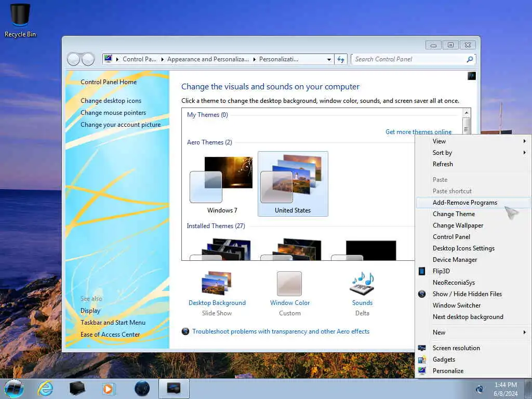The image size is (532, 399).
Task: Click the Screen resolution monitor icon
Action: pyautogui.click(x=422, y=348)
